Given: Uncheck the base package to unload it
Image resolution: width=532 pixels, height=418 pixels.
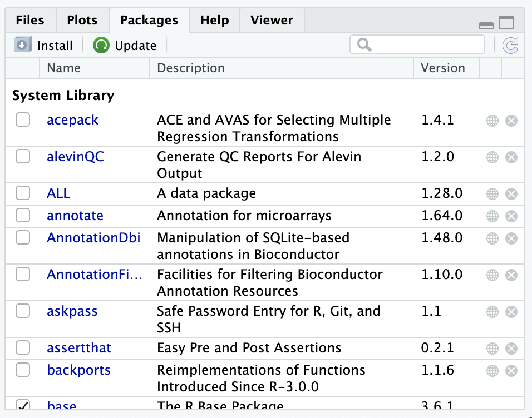Looking at the screenshot, I should click(22, 405).
